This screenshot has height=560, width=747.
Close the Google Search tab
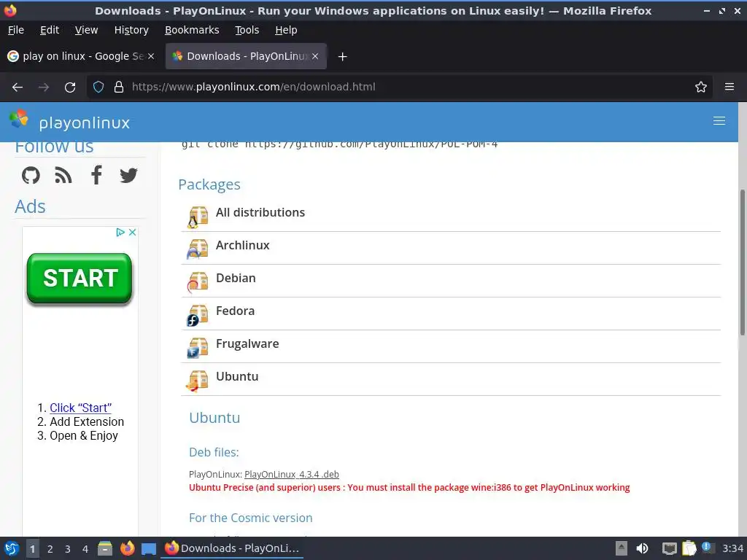151,56
